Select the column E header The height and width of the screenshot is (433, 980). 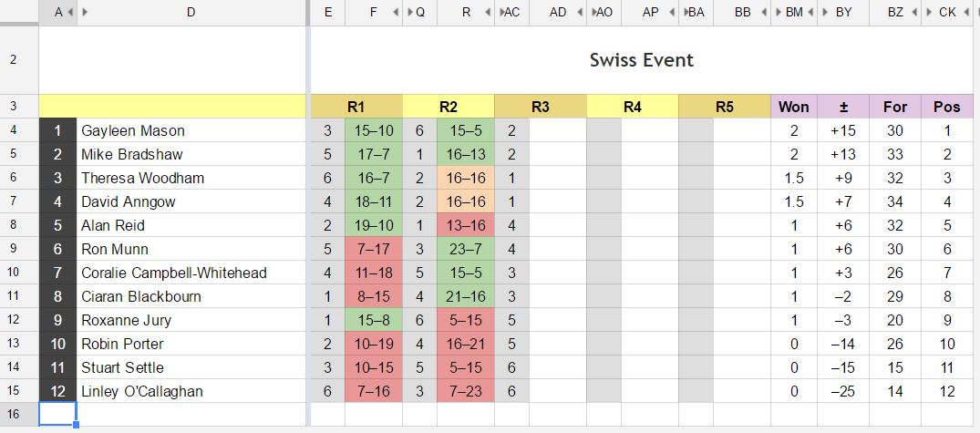[x=328, y=12]
